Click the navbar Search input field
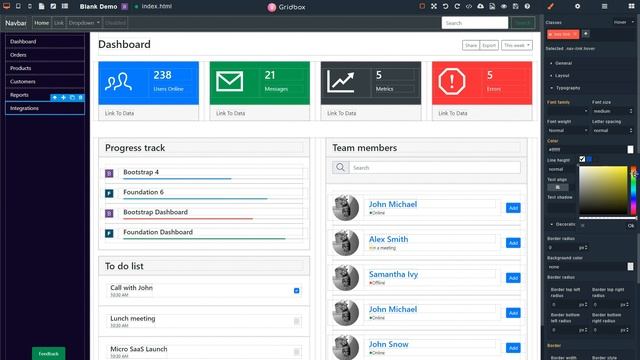This screenshot has width=640, height=360. coord(475,23)
